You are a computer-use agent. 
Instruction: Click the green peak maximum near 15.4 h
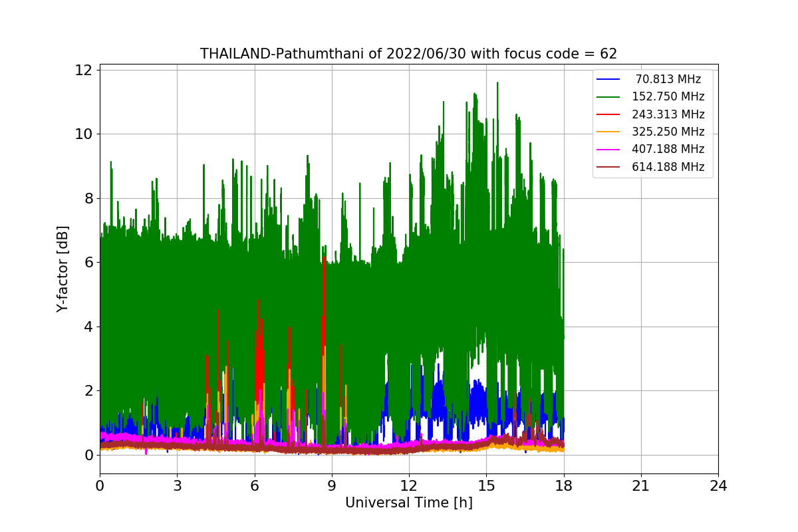[x=497, y=83]
